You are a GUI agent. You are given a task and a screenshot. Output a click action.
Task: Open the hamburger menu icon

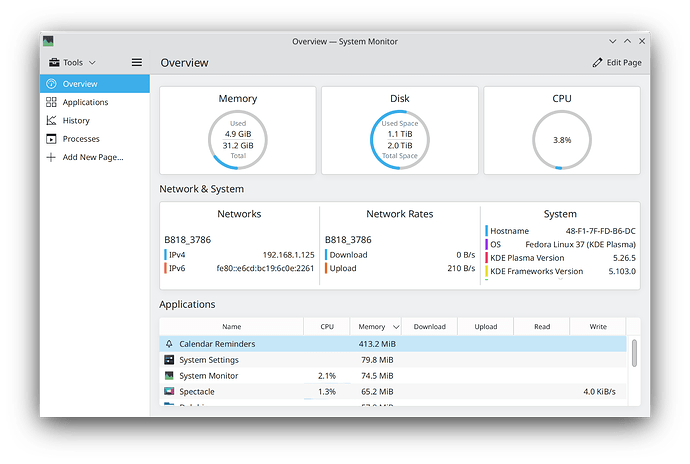pyautogui.click(x=137, y=63)
